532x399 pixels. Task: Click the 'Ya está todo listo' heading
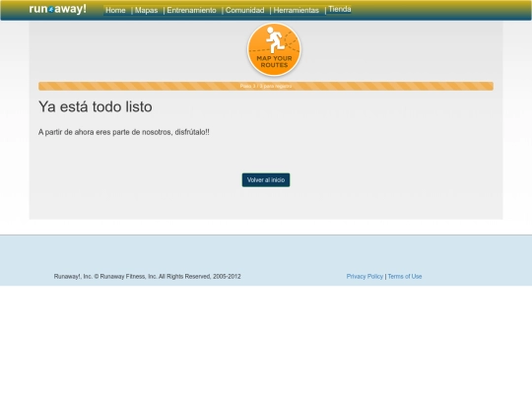pos(95,106)
